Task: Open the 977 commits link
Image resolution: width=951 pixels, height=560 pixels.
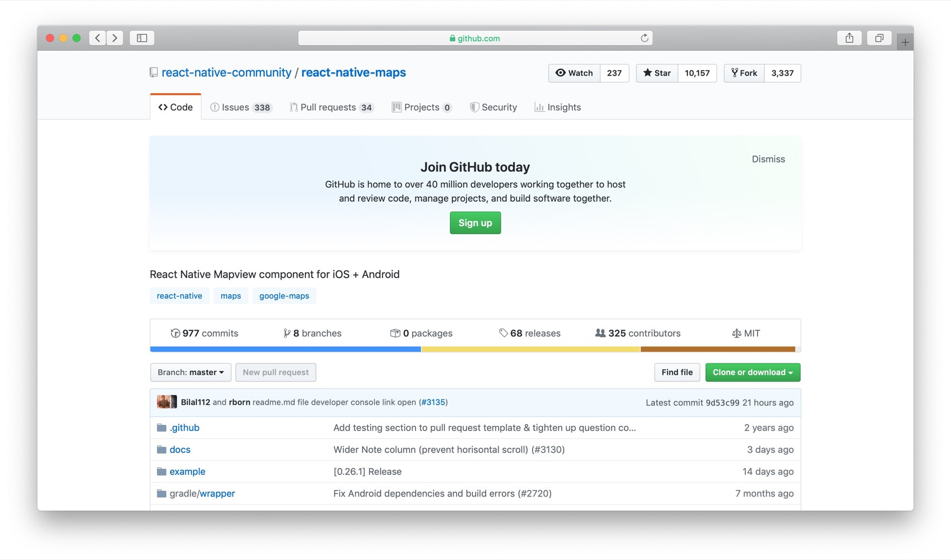Action: click(204, 333)
